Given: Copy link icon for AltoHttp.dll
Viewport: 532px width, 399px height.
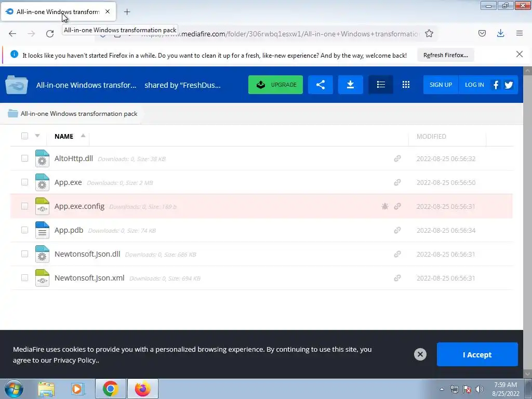Looking at the screenshot, I should point(397,158).
